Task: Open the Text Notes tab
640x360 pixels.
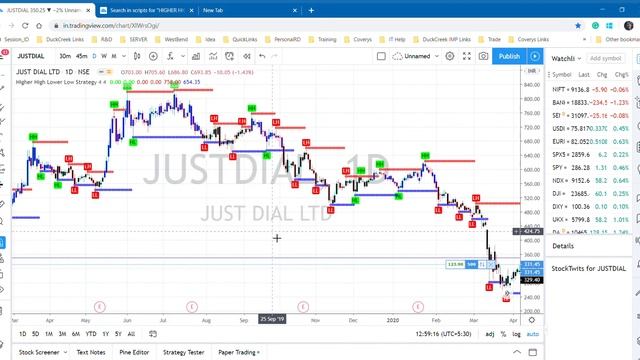Action: (91, 352)
